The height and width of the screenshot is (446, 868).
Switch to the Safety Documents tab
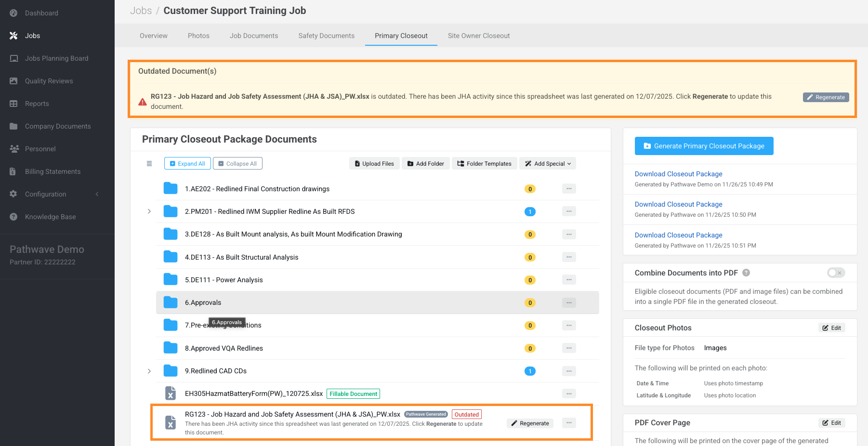point(326,36)
